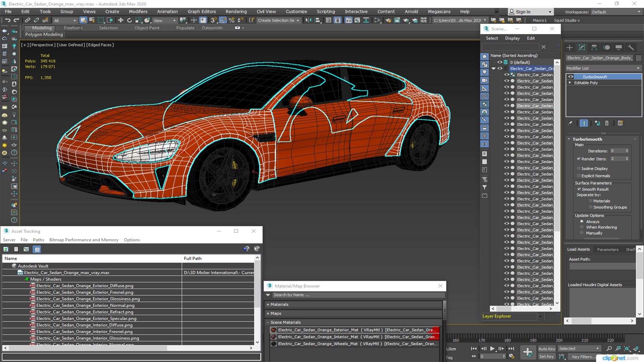Click Search by Name field in Material Browser
Image resolution: width=644 pixels, height=362 pixels.
(x=358, y=295)
